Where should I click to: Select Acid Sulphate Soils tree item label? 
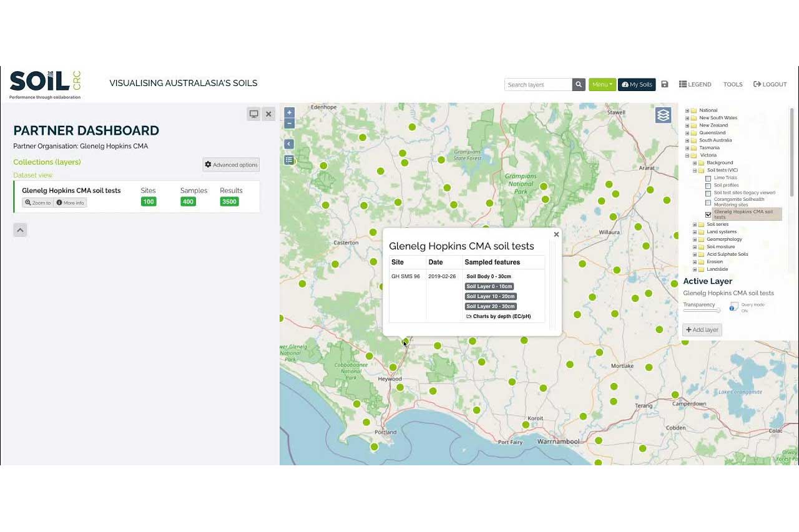(727, 254)
